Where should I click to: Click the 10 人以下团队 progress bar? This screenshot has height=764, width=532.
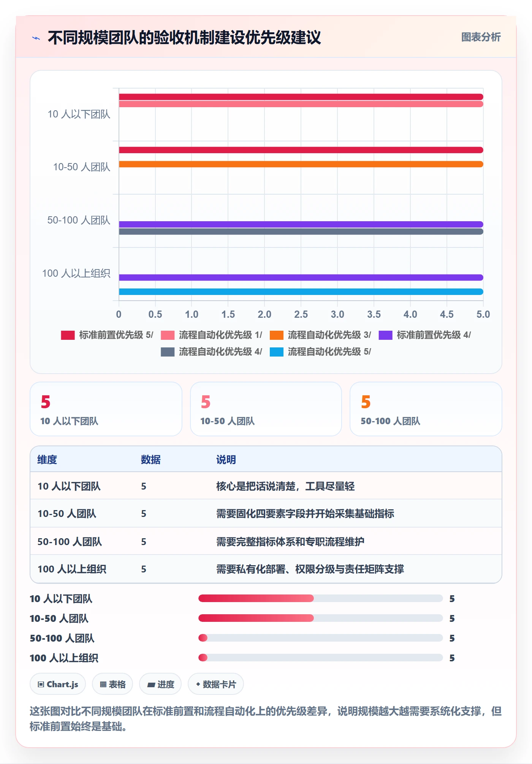(x=320, y=598)
